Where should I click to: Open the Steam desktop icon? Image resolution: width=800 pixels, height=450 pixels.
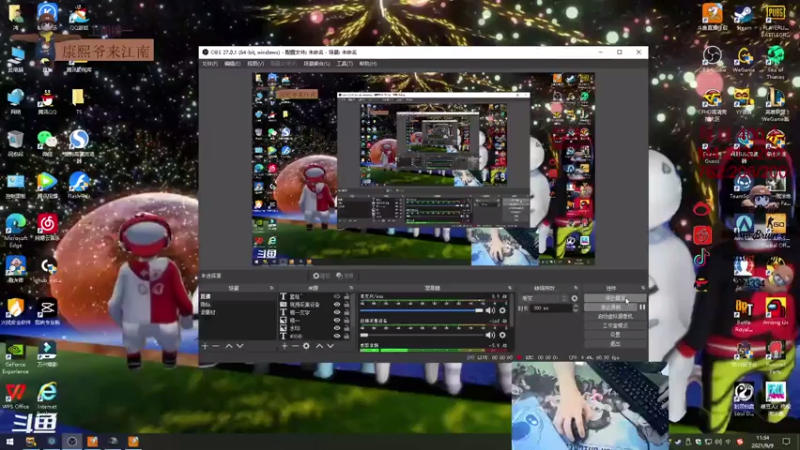click(x=743, y=18)
